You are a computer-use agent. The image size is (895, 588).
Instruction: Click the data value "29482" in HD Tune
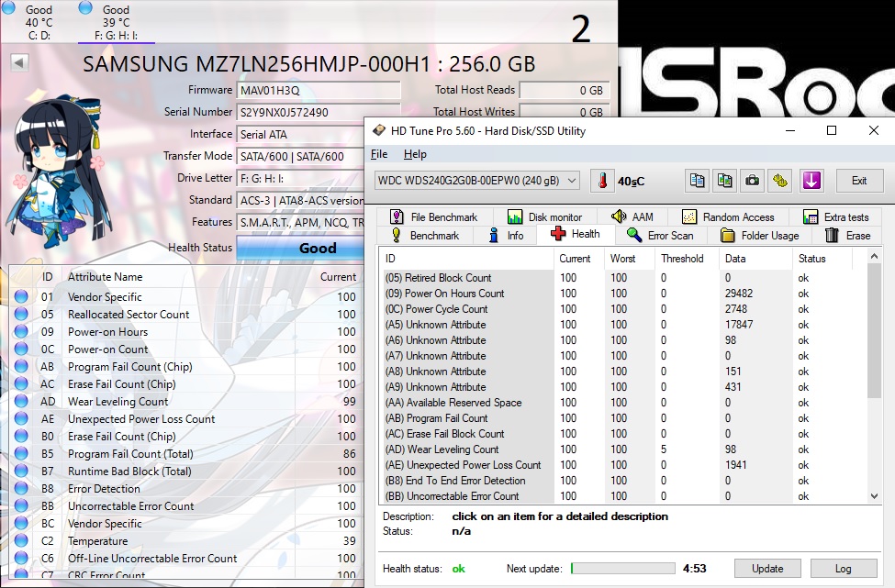[x=739, y=294]
